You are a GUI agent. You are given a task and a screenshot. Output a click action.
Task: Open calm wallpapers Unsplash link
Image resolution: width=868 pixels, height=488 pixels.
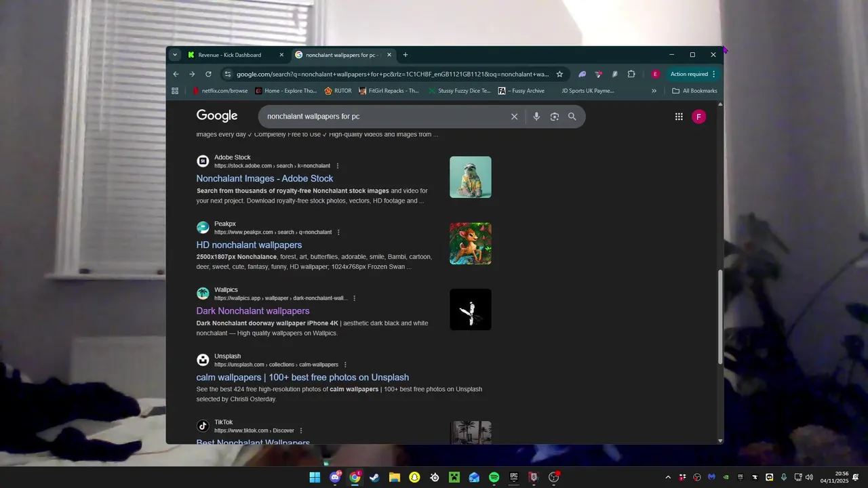point(302,378)
